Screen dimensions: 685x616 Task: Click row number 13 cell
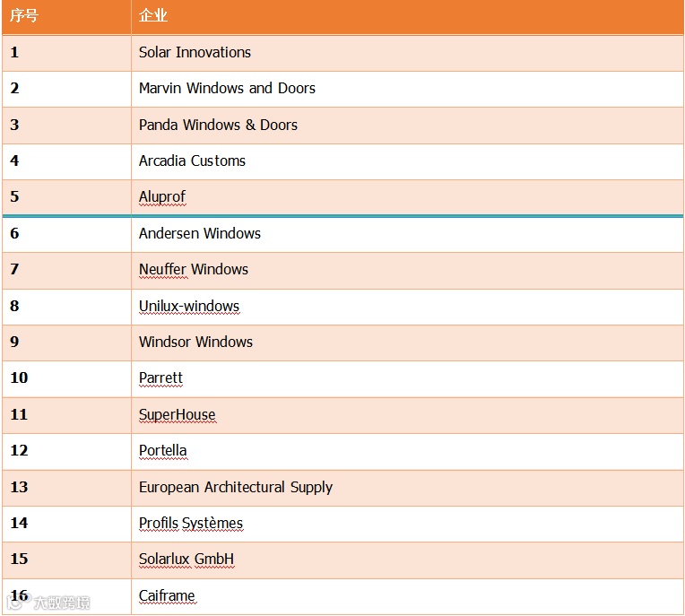(x=66, y=488)
